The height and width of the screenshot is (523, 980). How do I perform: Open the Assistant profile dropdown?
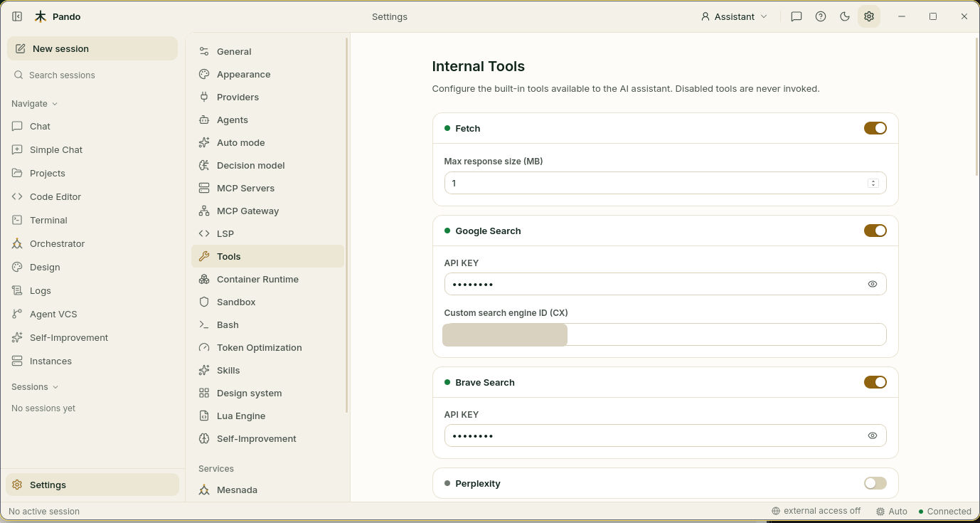click(734, 16)
